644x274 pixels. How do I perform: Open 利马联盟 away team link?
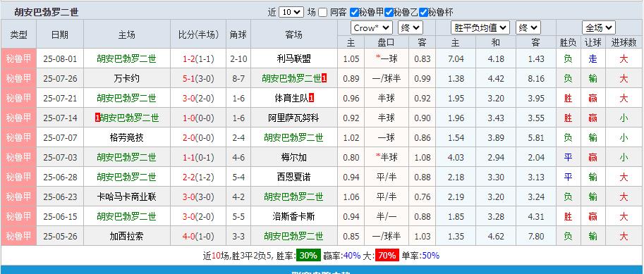pos(293,58)
